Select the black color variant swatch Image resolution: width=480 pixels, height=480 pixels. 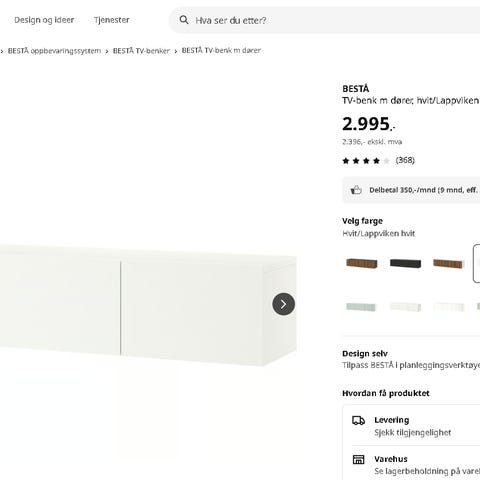405,263
